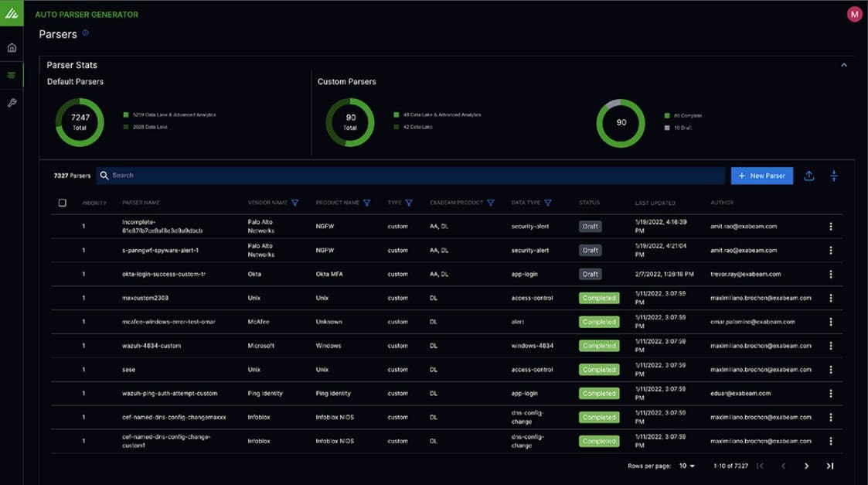Viewport: 868px width, 485px height.
Task: Open actions menu for s-panngwf-spyware-alert-1 row
Action: 830,251
